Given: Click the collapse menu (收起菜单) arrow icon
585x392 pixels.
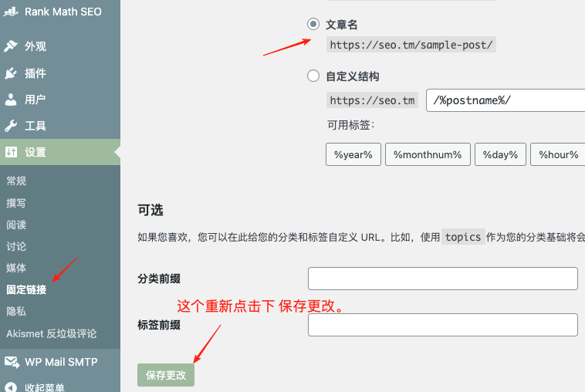Looking at the screenshot, I should 11,387.
